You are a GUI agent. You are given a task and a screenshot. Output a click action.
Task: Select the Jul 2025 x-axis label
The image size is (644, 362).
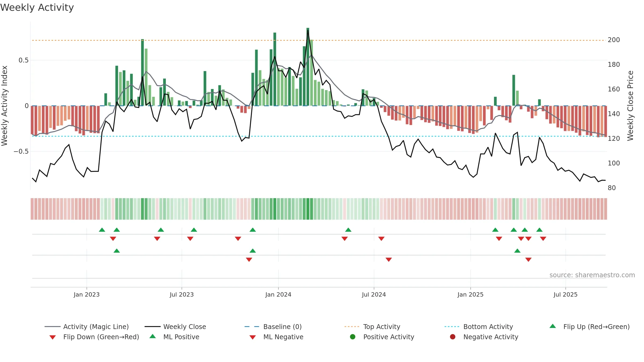(x=565, y=294)
